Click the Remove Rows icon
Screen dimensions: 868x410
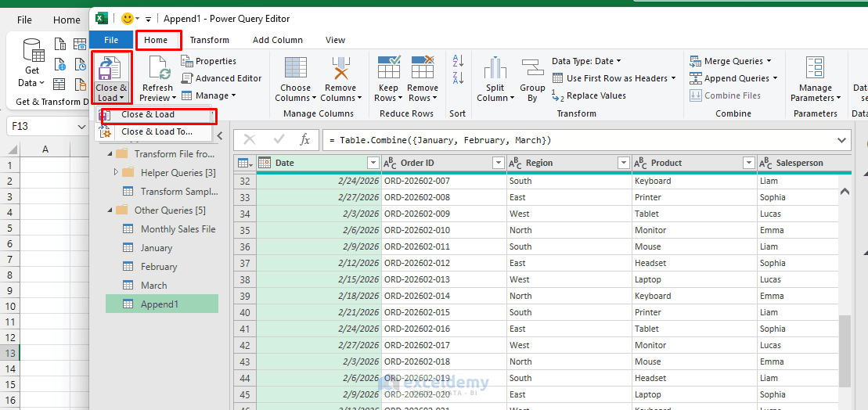[x=423, y=67]
